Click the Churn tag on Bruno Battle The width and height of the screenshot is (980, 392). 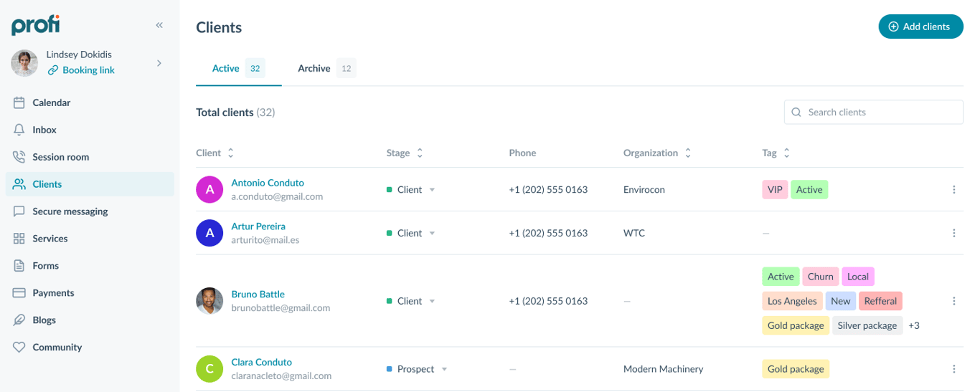point(820,277)
